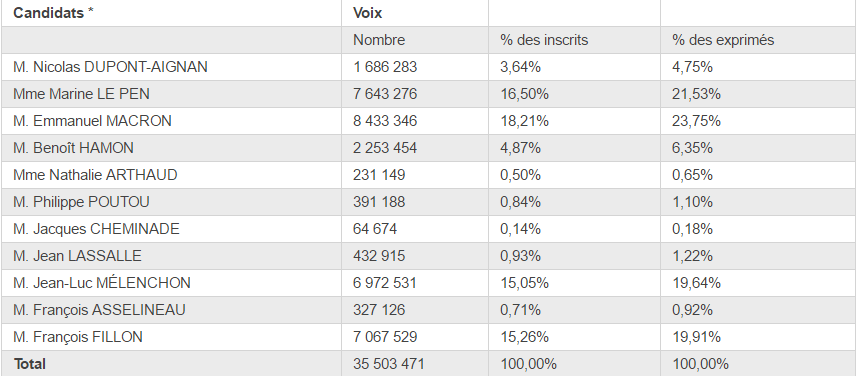Click M. Philippe POUTOU's row
858x376 pixels.
[x=428, y=202]
